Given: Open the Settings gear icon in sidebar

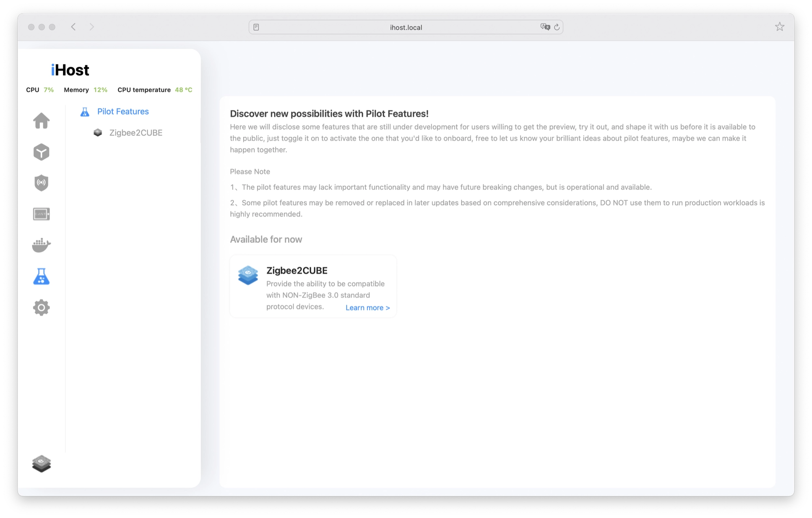Looking at the screenshot, I should click(x=41, y=307).
